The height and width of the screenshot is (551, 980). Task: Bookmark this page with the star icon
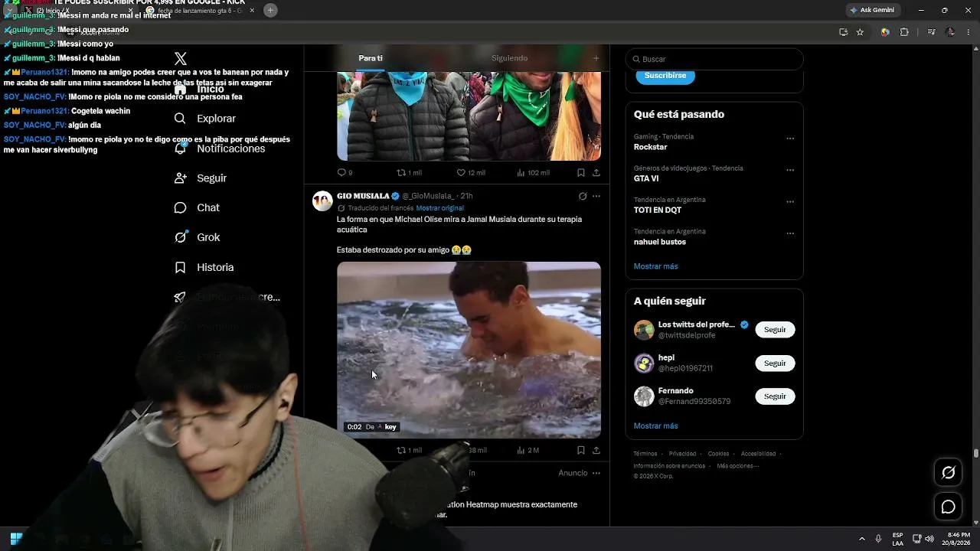(860, 32)
